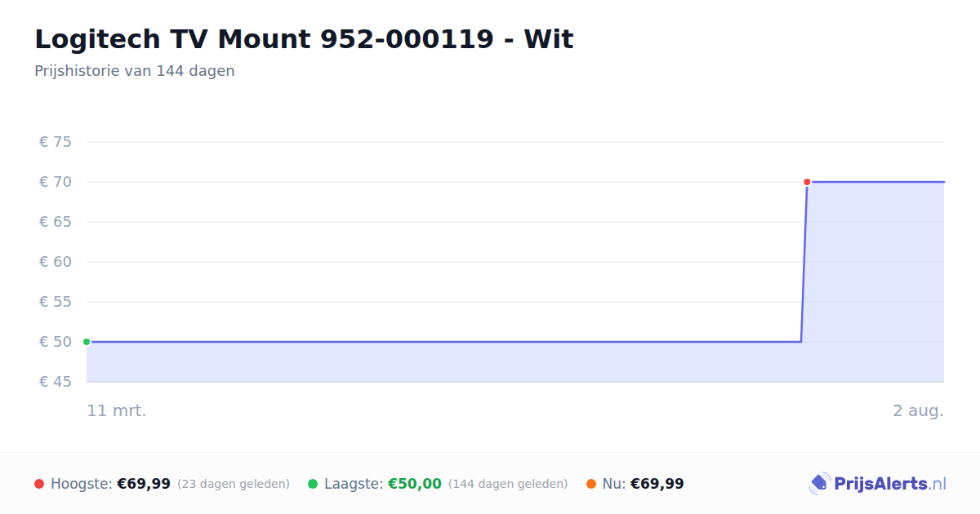Click the PrijsAlerts price tag logo icon

[x=819, y=484]
